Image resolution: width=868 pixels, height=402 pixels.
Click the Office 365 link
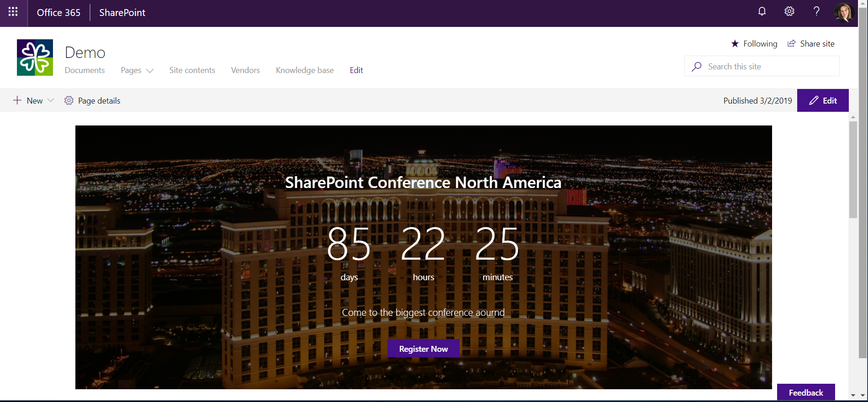(x=58, y=13)
